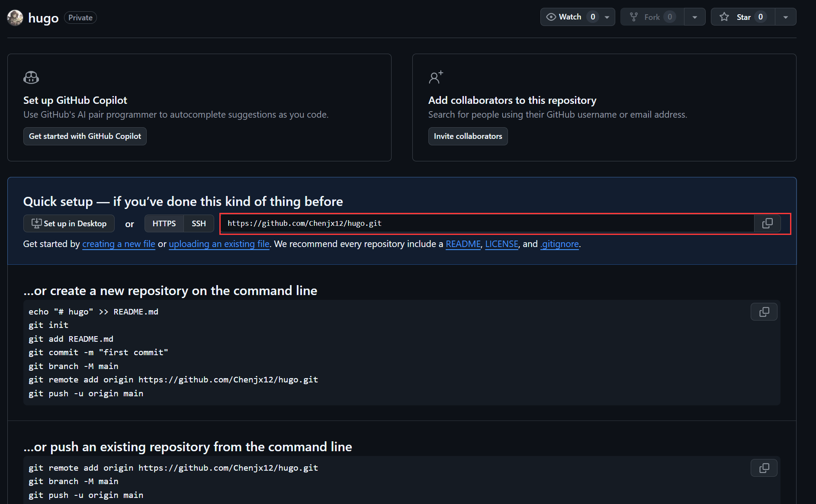This screenshot has height=504, width=816.
Task: Click the add collaborators person icon
Action: tap(436, 77)
